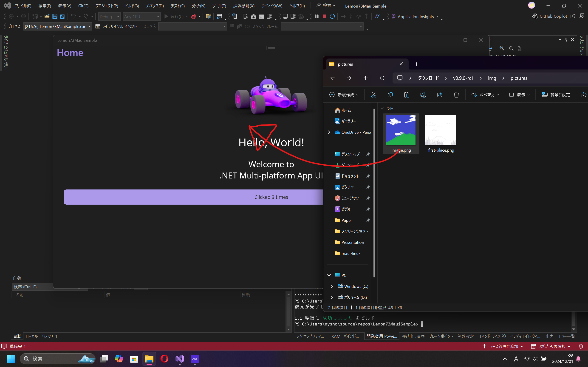Toggle pin on the Paper quick access folder
Screen dimensions: 588x367
click(368, 220)
